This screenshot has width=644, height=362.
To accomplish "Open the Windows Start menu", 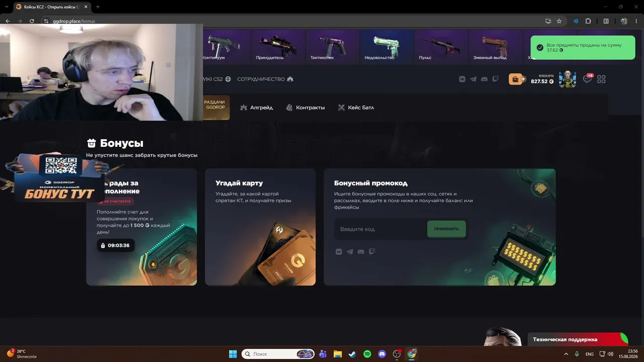I will pyautogui.click(x=233, y=354).
